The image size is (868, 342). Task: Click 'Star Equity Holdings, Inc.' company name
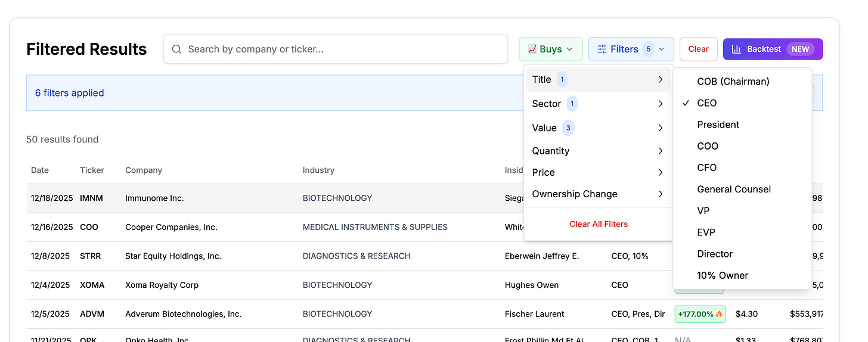tap(173, 256)
